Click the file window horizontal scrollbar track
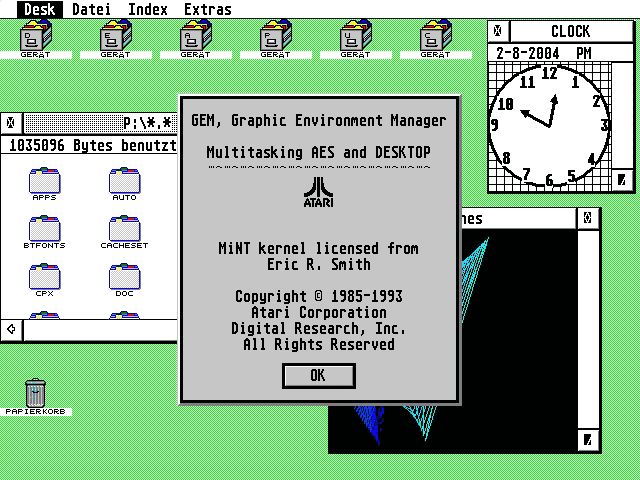The height and width of the screenshot is (480, 640). click(101, 330)
